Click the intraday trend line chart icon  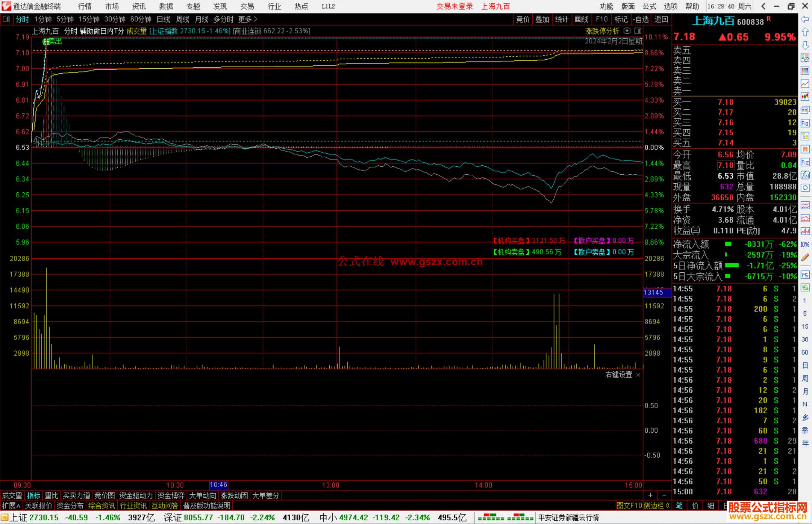pos(804,84)
